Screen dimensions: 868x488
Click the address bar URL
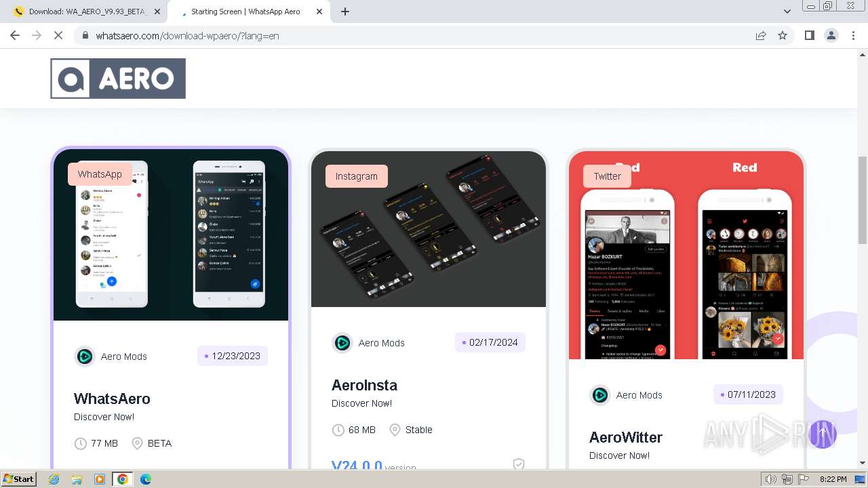point(187,35)
